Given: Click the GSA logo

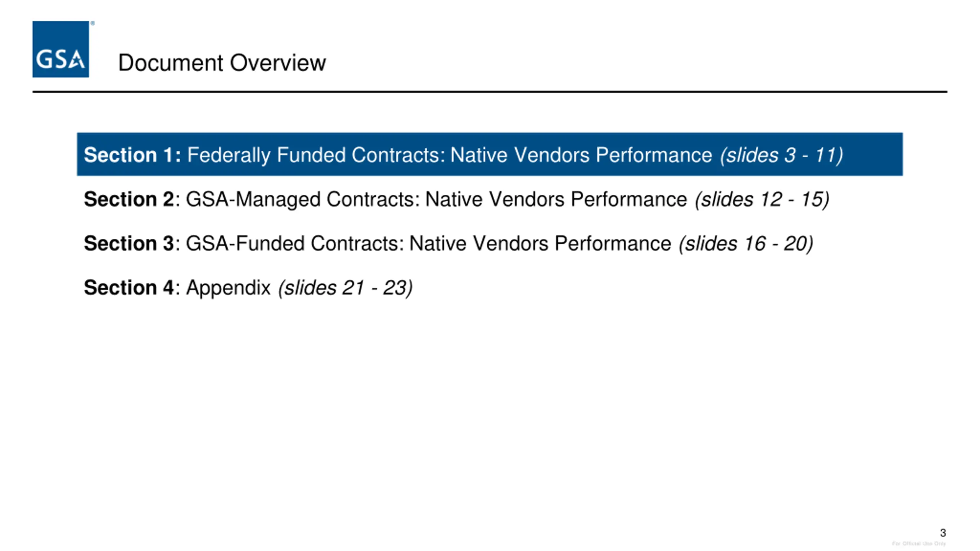Looking at the screenshot, I should click(x=60, y=49).
